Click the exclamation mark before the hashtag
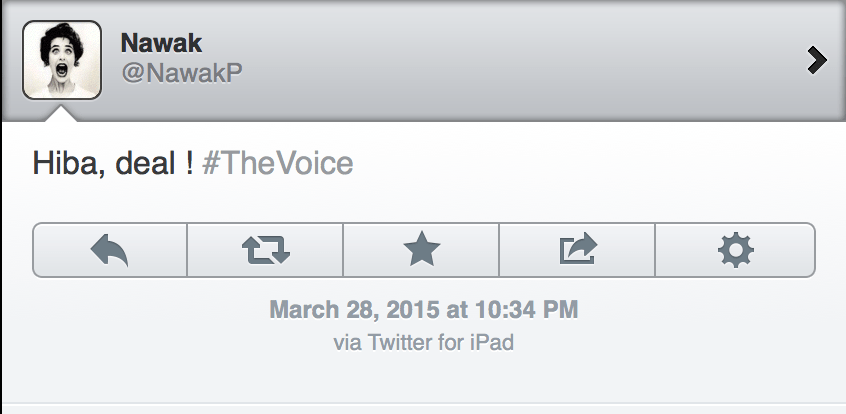 [187, 162]
